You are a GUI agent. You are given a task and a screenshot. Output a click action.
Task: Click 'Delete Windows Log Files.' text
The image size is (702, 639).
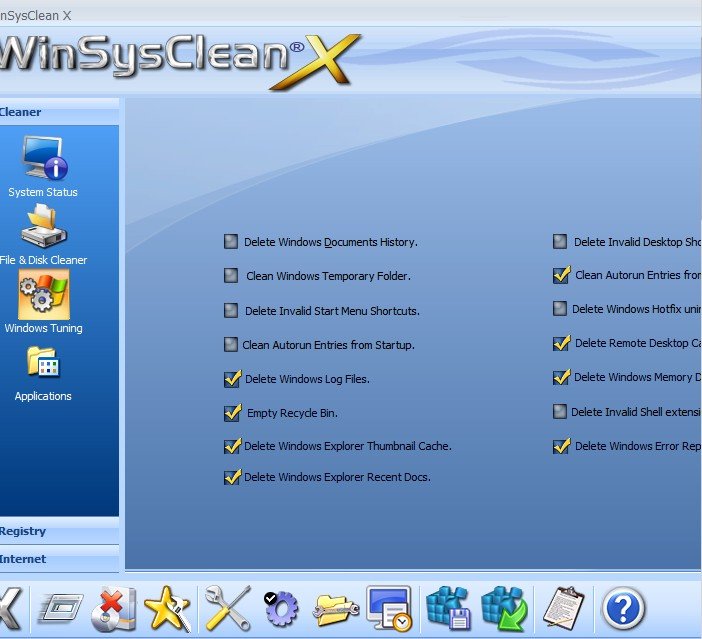click(x=307, y=379)
